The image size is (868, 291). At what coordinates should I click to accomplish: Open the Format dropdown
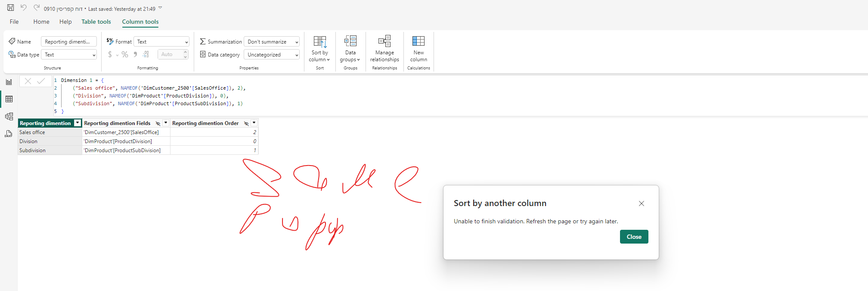pos(161,42)
